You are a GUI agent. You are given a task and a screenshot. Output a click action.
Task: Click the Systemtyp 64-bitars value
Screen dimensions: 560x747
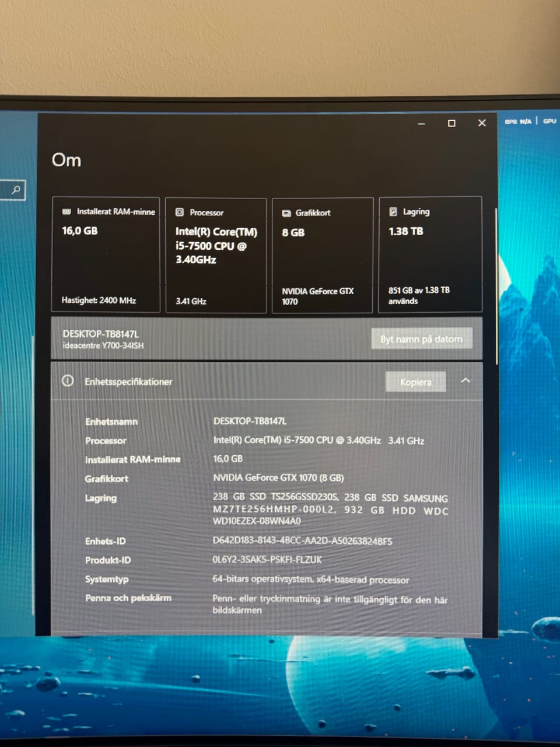[x=310, y=579]
